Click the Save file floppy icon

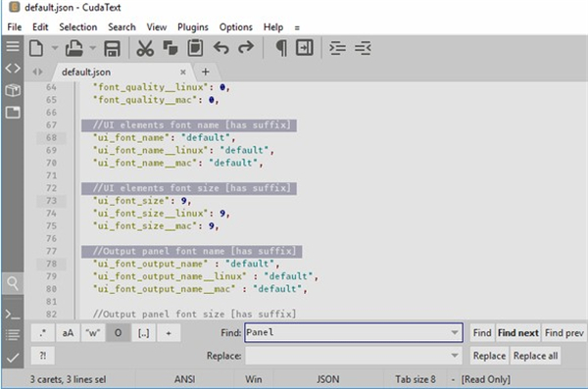112,48
